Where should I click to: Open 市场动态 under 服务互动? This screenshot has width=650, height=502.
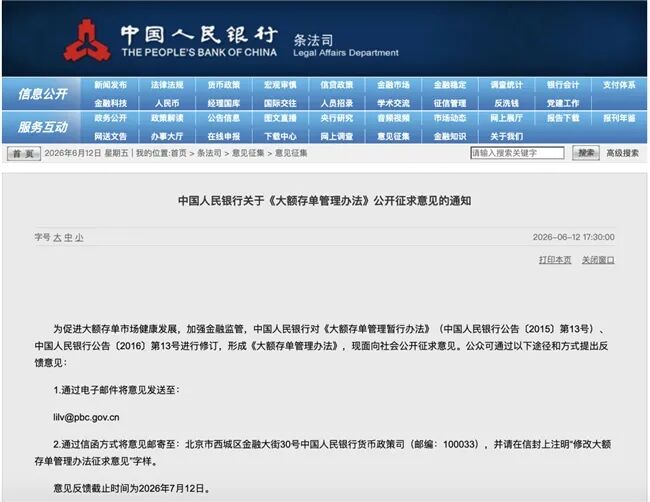pyautogui.click(x=450, y=118)
